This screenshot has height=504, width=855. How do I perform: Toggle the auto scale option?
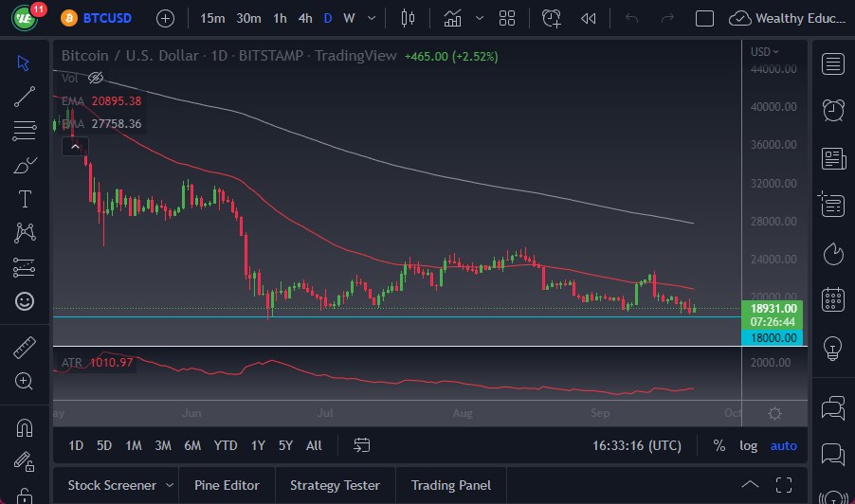pyautogui.click(x=783, y=445)
